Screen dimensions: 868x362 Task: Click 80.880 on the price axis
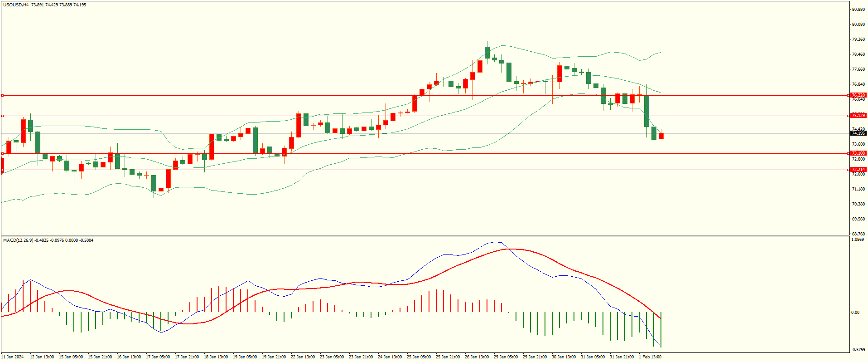click(859, 9)
